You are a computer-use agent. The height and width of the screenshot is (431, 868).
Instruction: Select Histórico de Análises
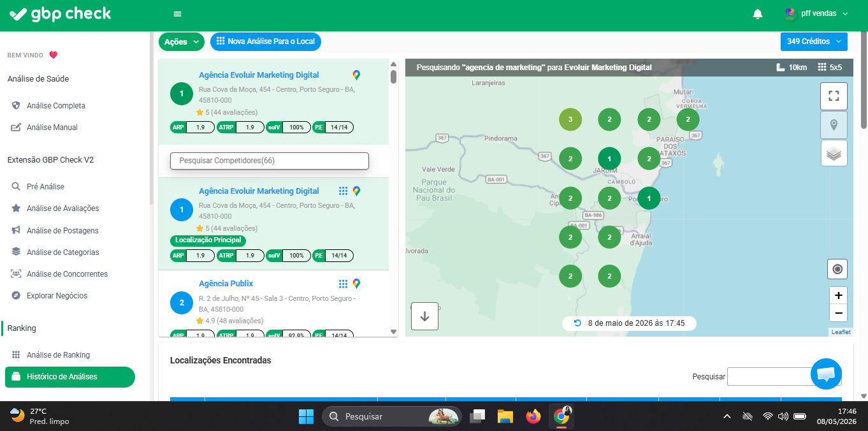(x=70, y=377)
